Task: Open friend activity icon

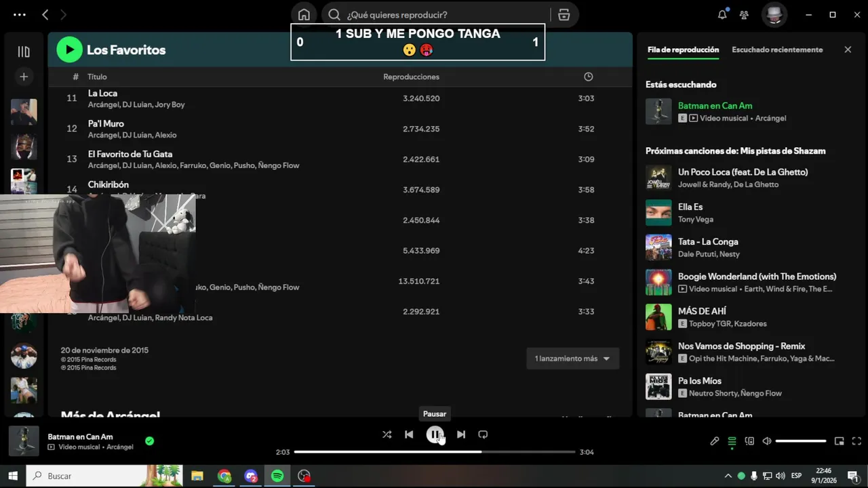Action: pos(744,14)
